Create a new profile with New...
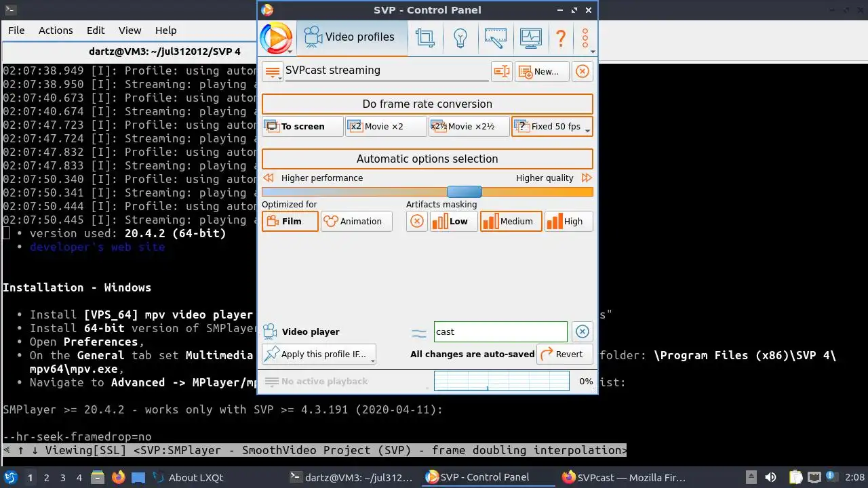The height and width of the screenshot is (488, 868). (541, 71)
